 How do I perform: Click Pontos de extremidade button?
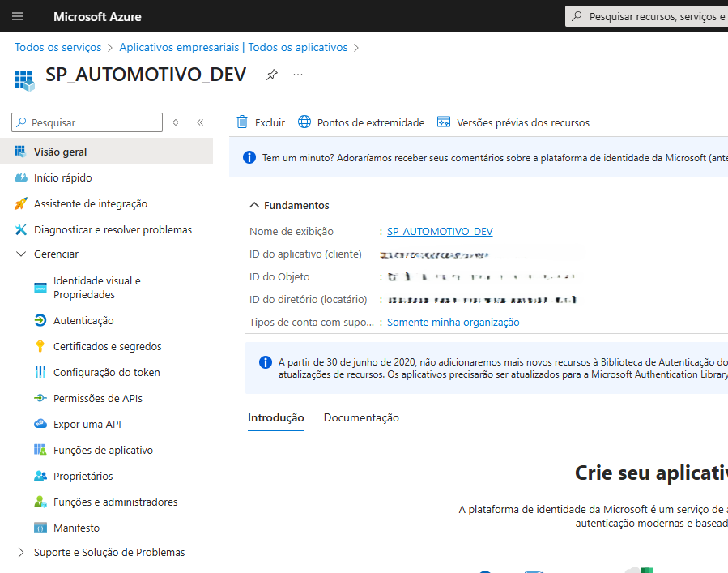tap(361, 122)
